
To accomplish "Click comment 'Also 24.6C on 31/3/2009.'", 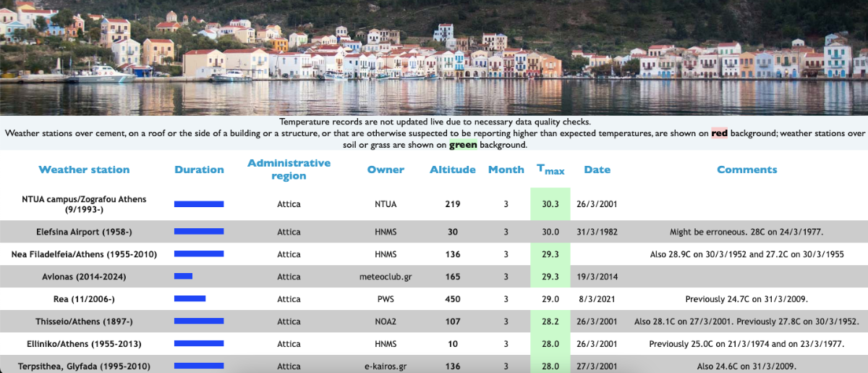I will coord(747,366).
